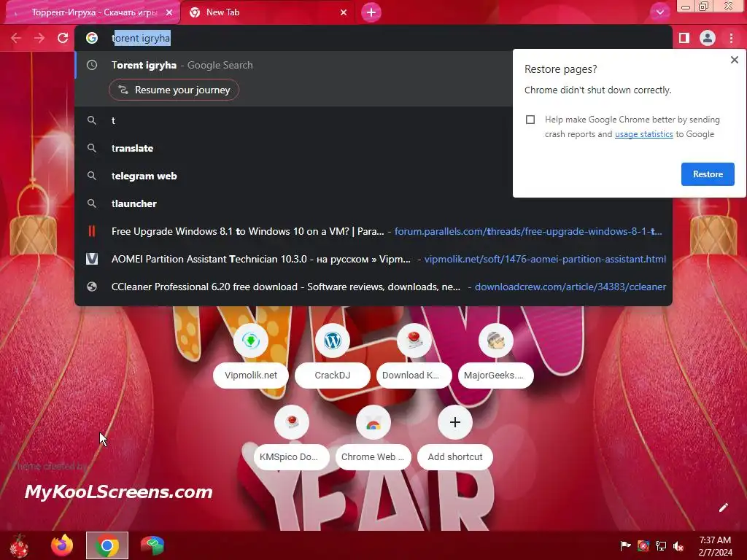Enable sending crash reports checkbox
Image resolution: width=747 pixels, height=560 pixels.
click(530, 120)
